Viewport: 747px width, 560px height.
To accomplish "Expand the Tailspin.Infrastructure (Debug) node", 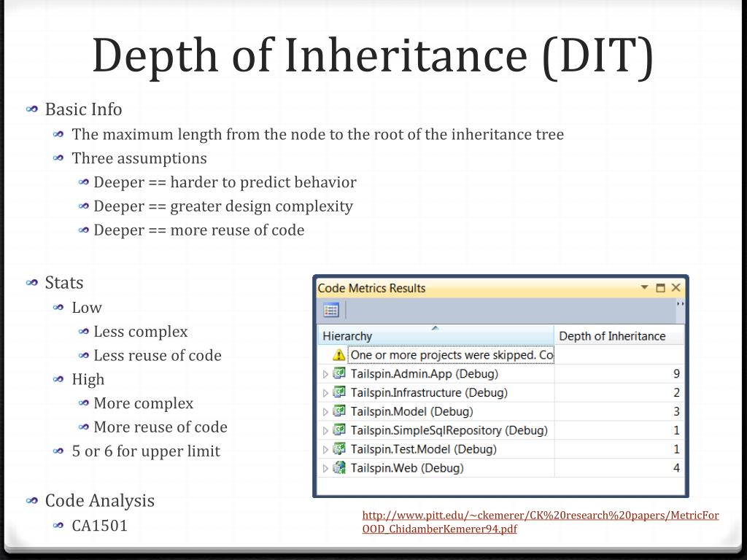I will pos(325,393).
